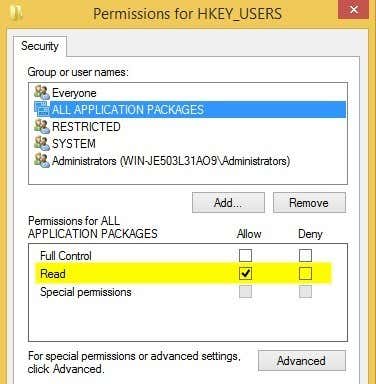Enable Full Control Allow checkbox

245,256
